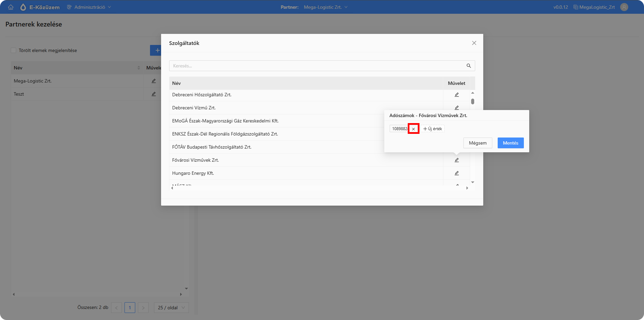Viewport: 644px width, 320px height.
Task: Add a new value with Új érték
Action: 433,129
